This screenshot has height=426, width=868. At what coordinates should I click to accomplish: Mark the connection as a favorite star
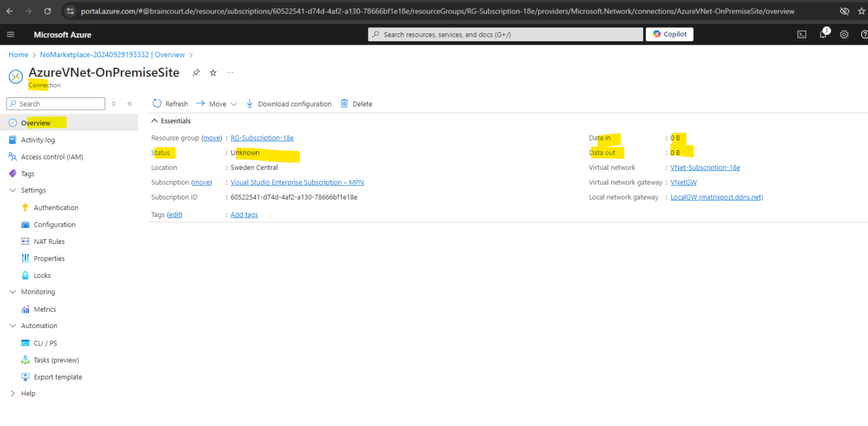(213, 72)
